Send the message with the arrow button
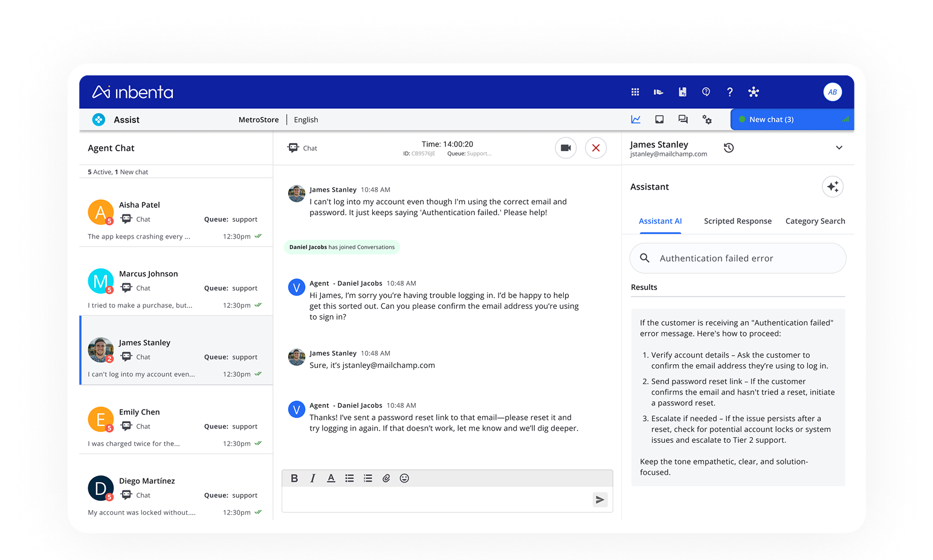933x560 pixels. [x=599, y=500]
